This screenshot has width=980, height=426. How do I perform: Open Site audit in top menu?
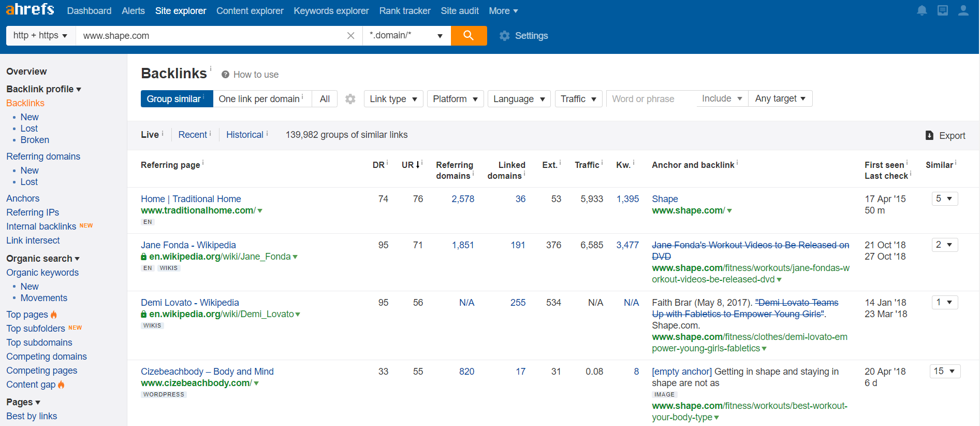tap(460, 11)
